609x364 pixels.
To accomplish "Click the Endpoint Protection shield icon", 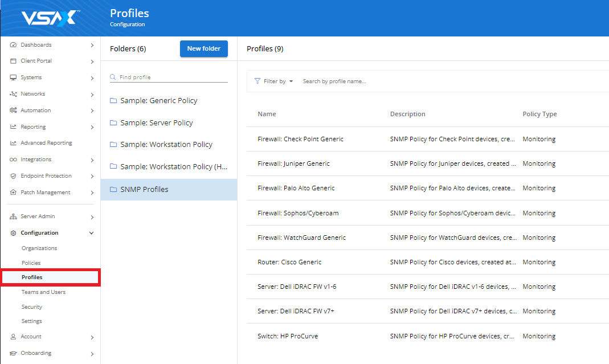I will click(13, 176).
